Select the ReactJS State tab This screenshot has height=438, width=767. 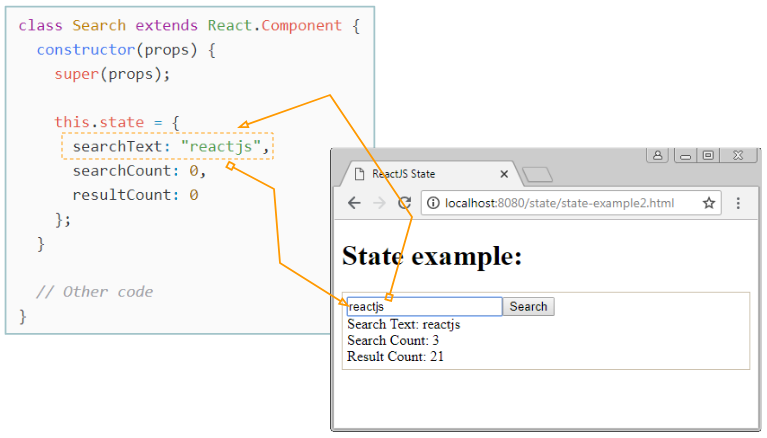pyautogui.click(x=430, y=174)
